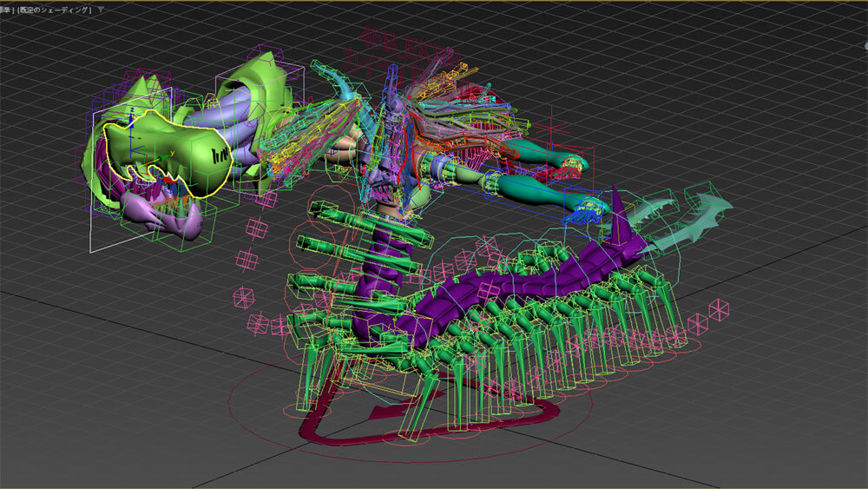This screenshot has width=868, height=489.
Task: Click the viewport filter funnel icon
Action: click(102, 10)
